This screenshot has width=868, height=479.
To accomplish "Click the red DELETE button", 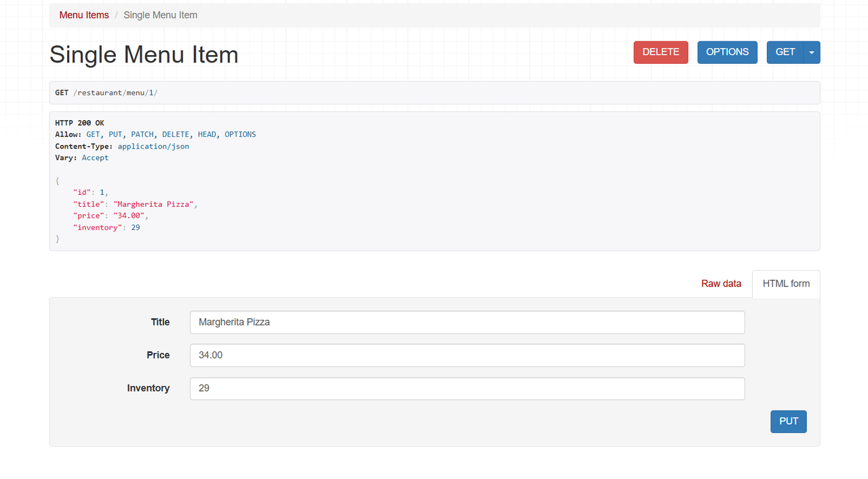I will coord(660,52).
